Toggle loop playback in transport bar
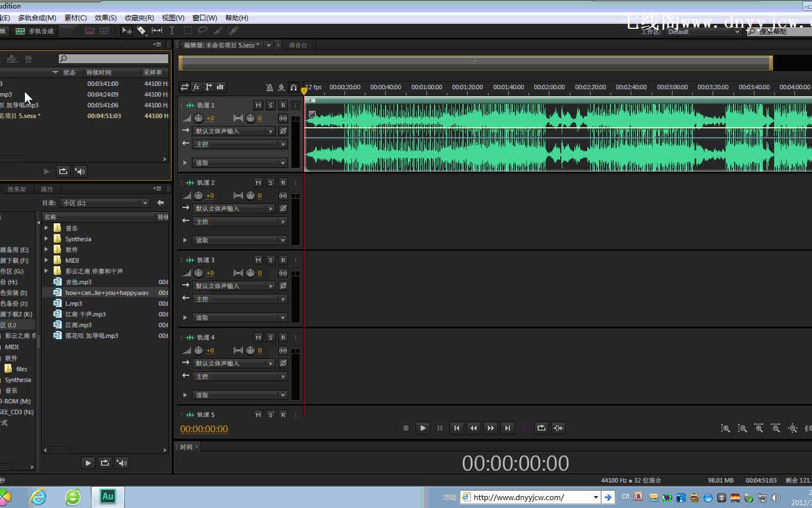 542,428
